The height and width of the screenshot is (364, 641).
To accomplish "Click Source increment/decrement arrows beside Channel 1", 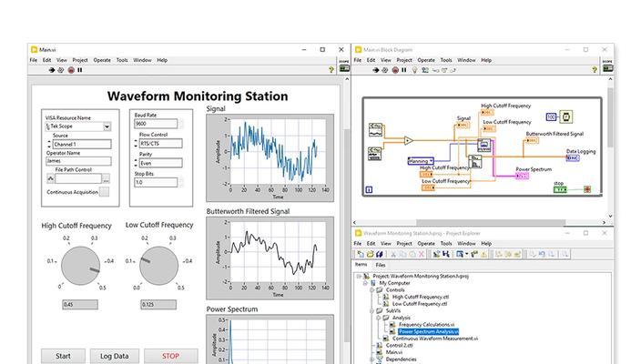I will coord(49,144).
